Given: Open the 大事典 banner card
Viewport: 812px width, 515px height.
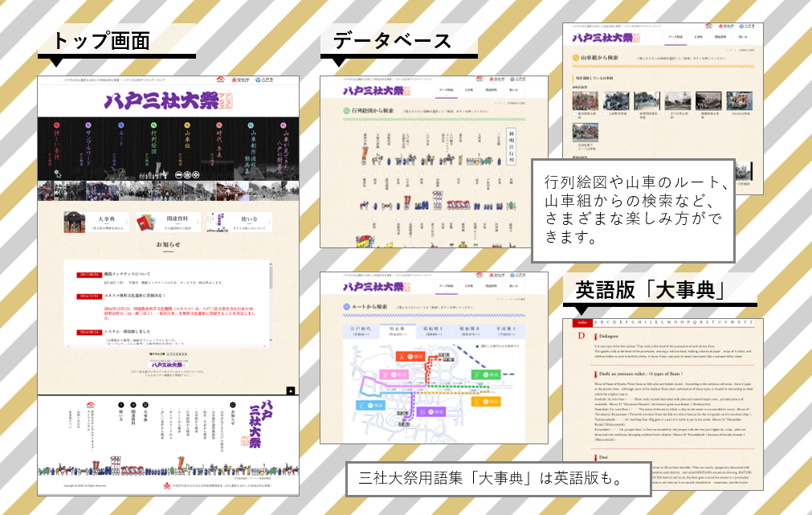Looking at the screenshot, I should pos(96,222).
